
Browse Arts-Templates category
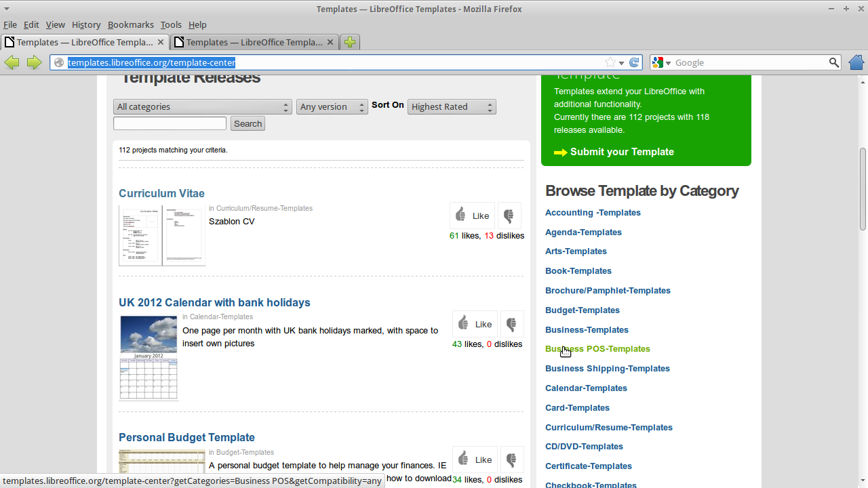(x=576, y=251)
